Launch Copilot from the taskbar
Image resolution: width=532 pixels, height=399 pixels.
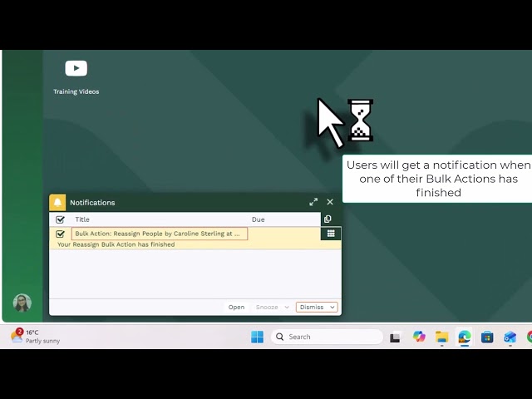tap(419, 337)
